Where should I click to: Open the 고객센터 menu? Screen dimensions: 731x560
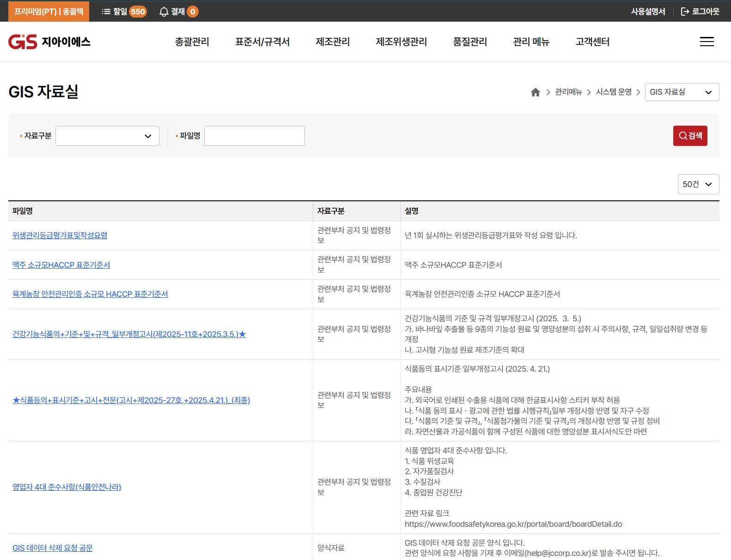point(592,42)
